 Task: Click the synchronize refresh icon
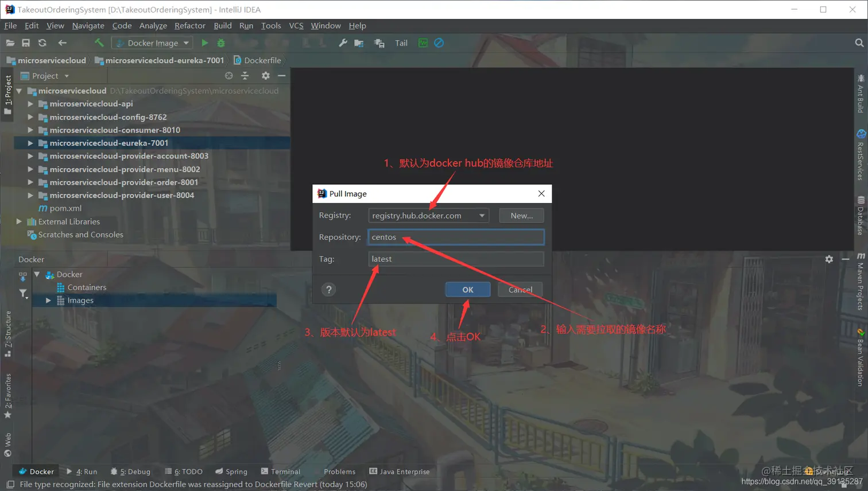[x=42, y=43]
